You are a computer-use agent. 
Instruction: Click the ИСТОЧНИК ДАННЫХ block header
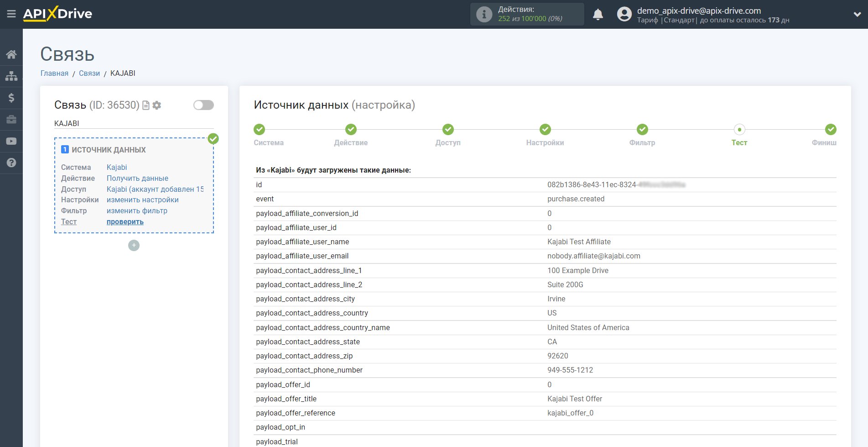(109, 150)
